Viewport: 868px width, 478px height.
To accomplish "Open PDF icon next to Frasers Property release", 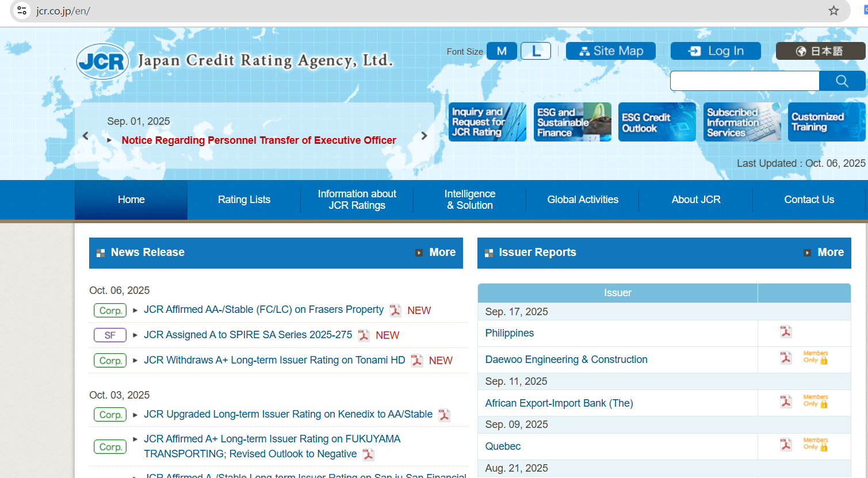I will pyautogui.click(x=395, y=311).
